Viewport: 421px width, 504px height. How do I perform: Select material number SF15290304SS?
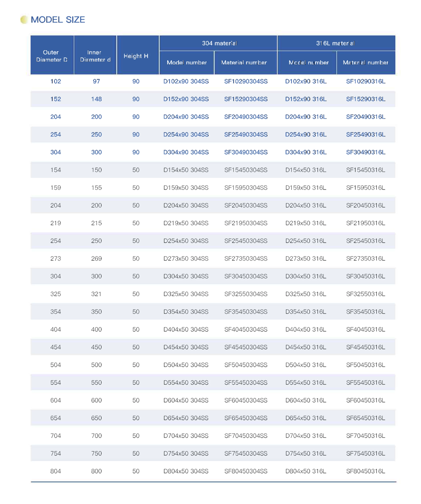pos(246,99)
